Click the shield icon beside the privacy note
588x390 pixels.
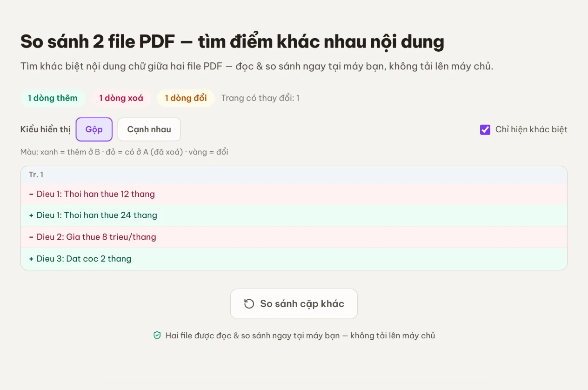(x=157, y=336)
